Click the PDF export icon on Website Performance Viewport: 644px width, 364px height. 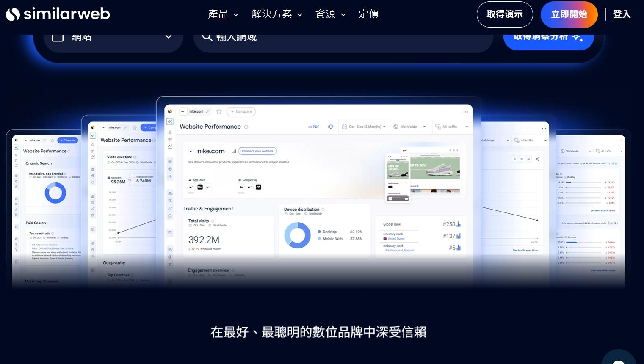point(314,127)
